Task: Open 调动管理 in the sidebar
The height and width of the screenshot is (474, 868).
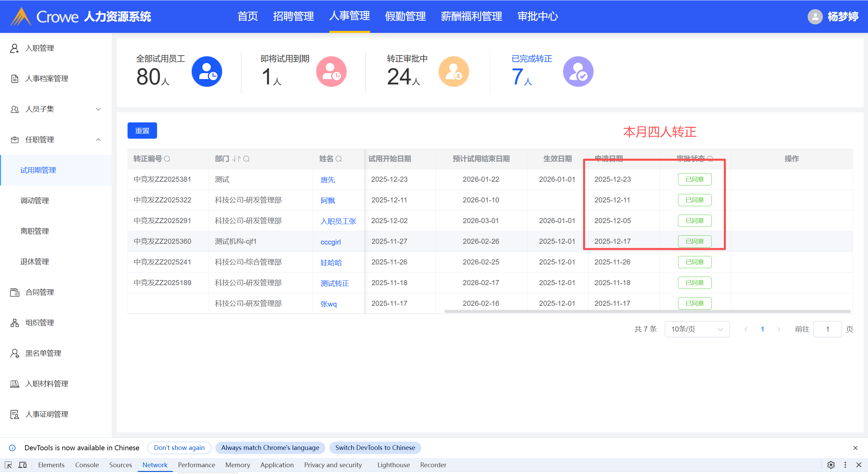Action: pyautogui.click(x=35, y=201)
